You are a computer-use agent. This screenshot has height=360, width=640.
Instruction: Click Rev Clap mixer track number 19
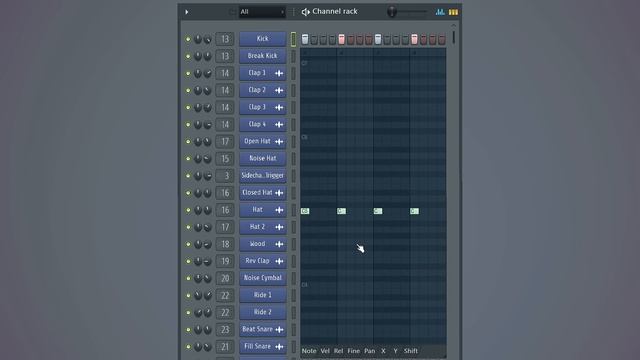225,261
